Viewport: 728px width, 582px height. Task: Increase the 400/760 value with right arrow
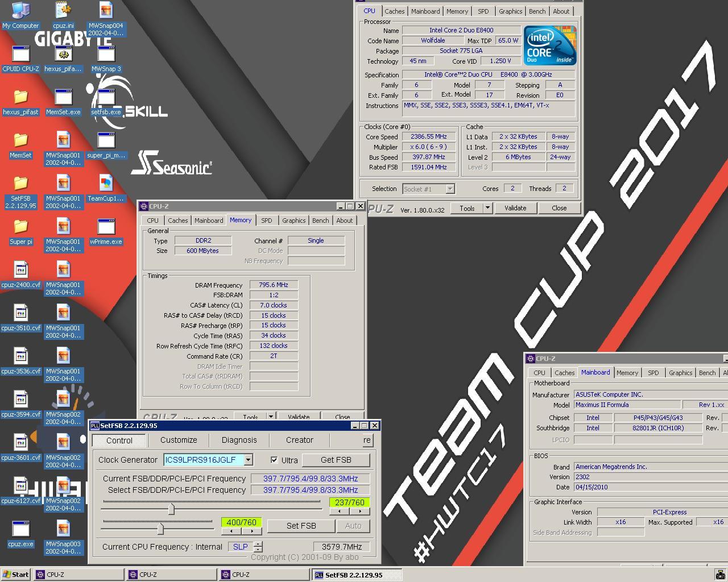(x=251, y=531)
